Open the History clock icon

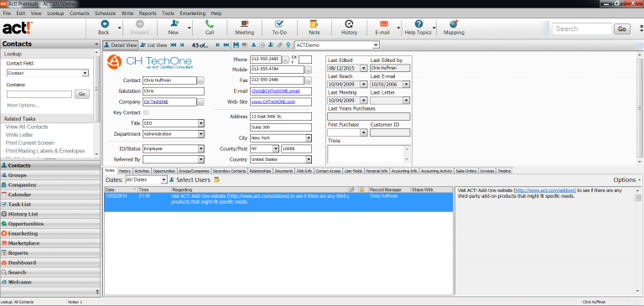pos(349,24)
